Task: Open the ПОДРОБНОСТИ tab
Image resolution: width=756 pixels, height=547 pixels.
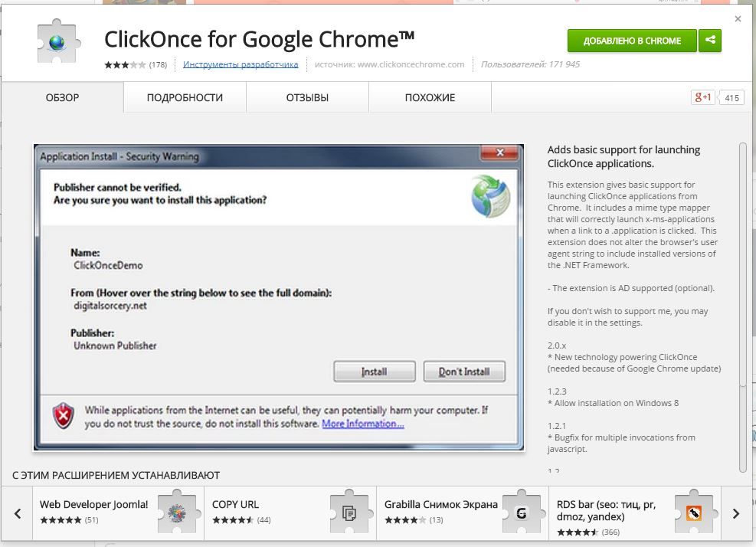Action: (x=185, y=98)
